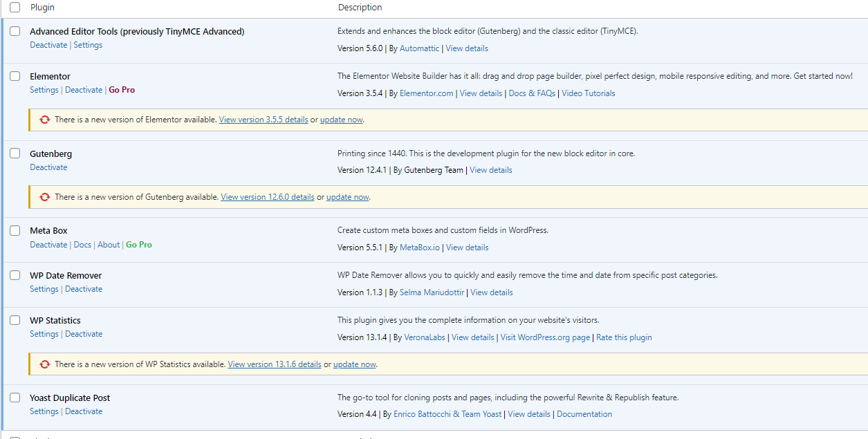View details for Meta Box version 5.5.1
The height and width of the screenshot is (439, 868).
[468, 247]
